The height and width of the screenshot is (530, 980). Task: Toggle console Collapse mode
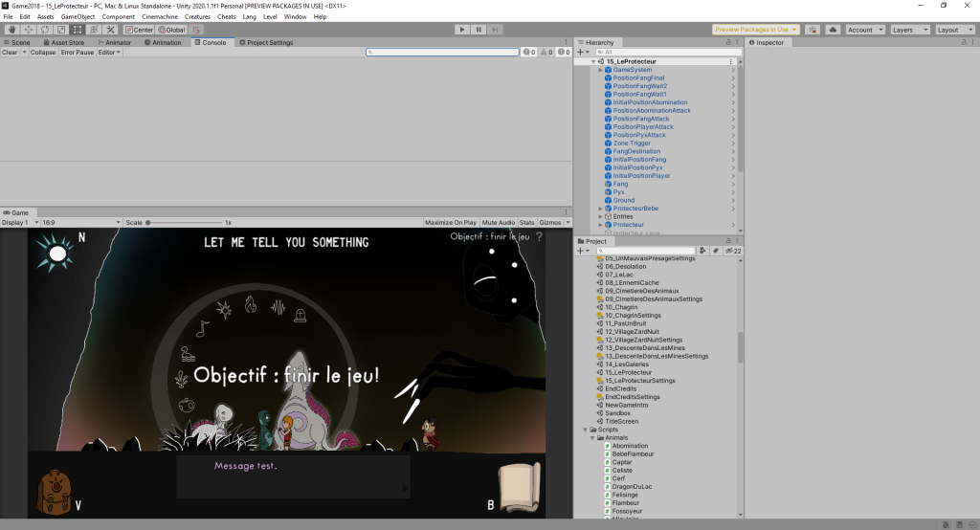coord(42,53)
